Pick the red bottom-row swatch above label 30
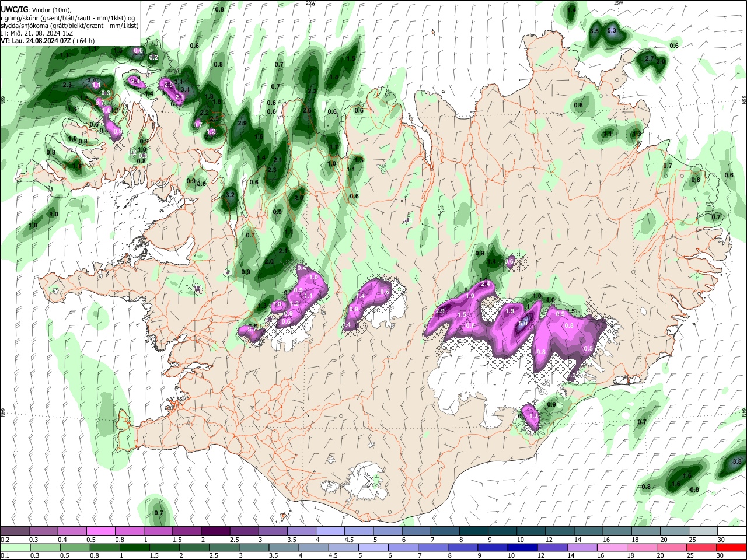The image size is (747, 560). 732,548
